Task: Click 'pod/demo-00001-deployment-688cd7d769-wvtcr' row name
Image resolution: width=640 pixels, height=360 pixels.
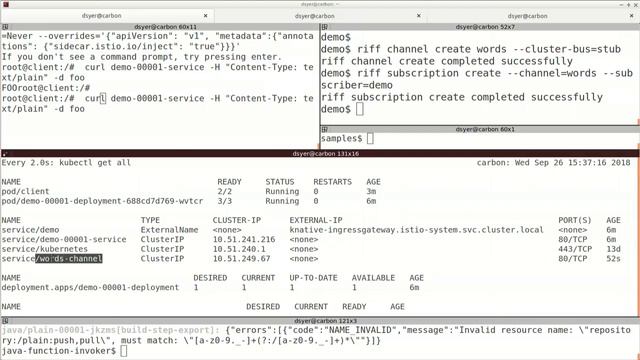Action: point(102,201)
